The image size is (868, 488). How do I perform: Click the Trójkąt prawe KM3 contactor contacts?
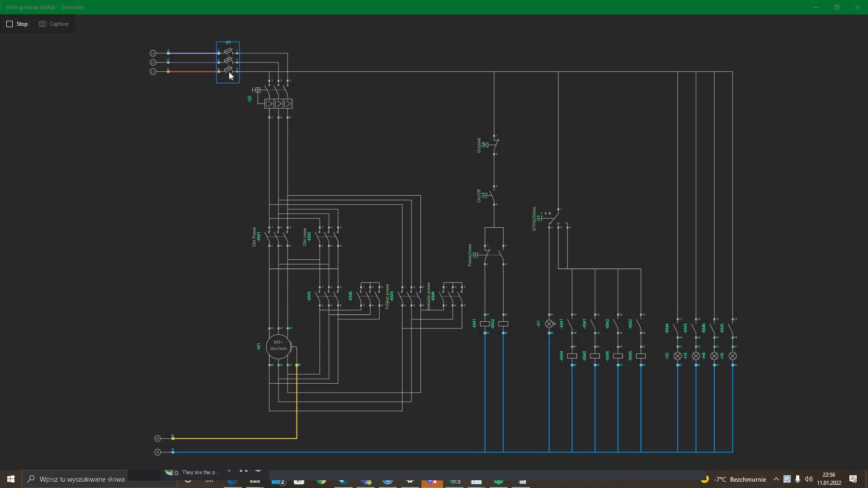[410, 296]
